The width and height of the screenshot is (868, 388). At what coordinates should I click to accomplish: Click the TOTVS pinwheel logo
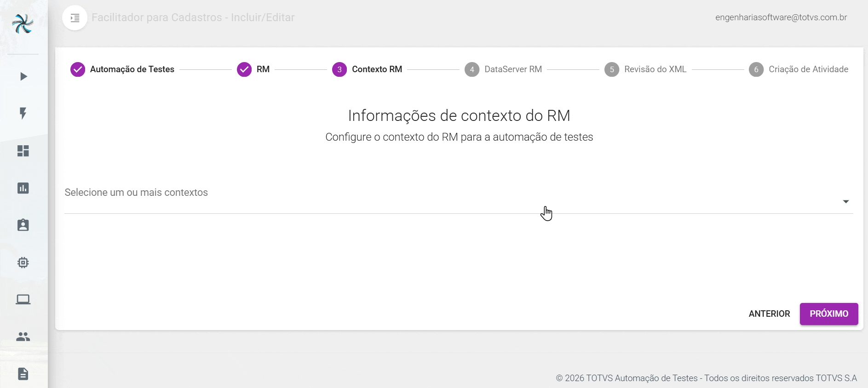23,24
